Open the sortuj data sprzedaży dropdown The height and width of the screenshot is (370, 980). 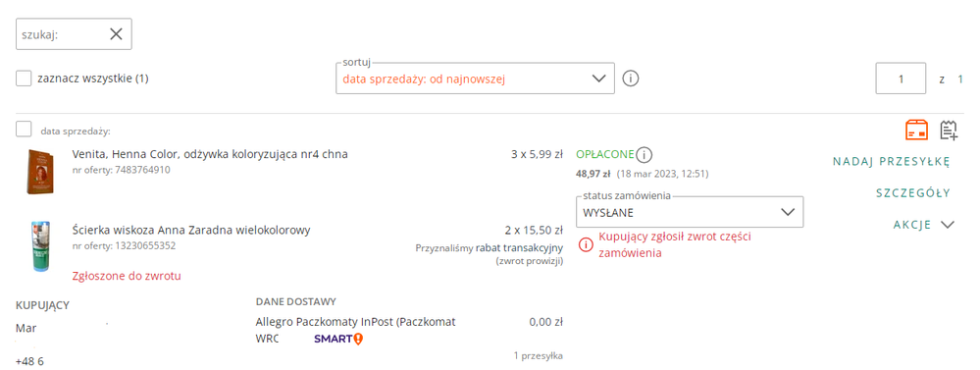coord(475,79)
